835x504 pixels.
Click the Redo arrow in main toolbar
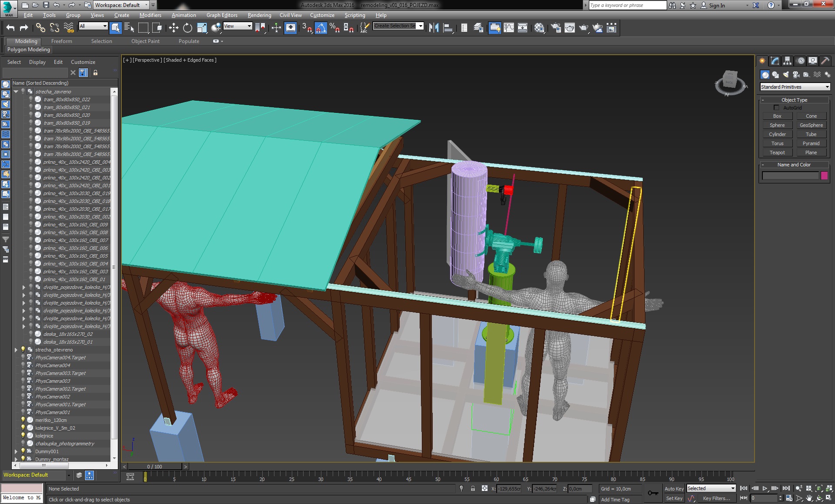[24, 28]
